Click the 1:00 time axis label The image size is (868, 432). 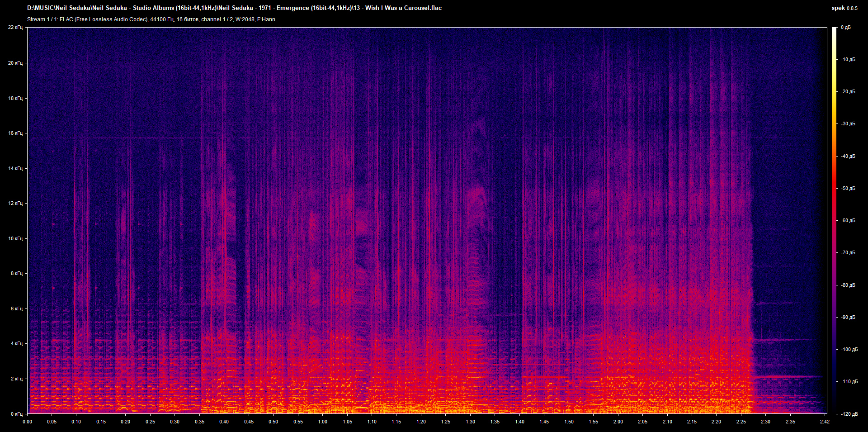click(323, 422)
